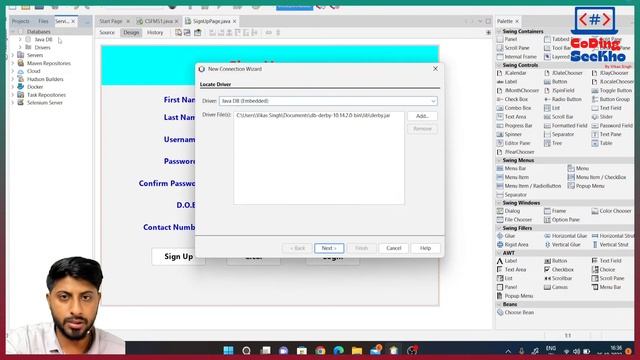Pick Menu Bar from Swing Menus
The height and width of the screenshot is (360, 640).
[511, 169]
